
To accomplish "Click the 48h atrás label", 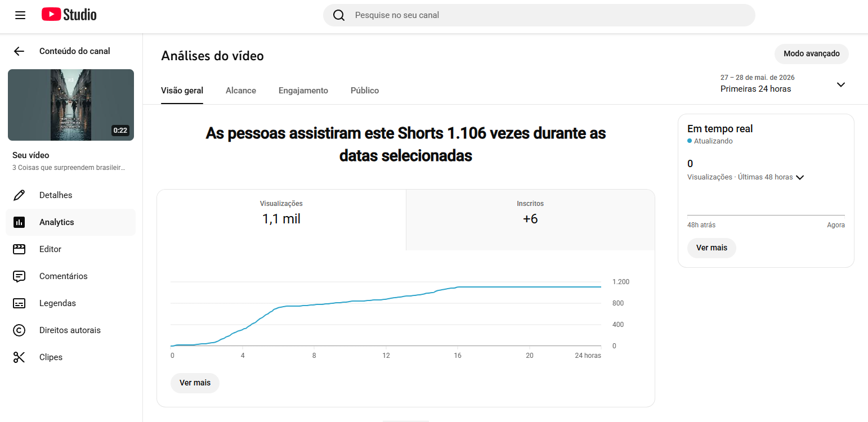I will [x=701, y=225].
